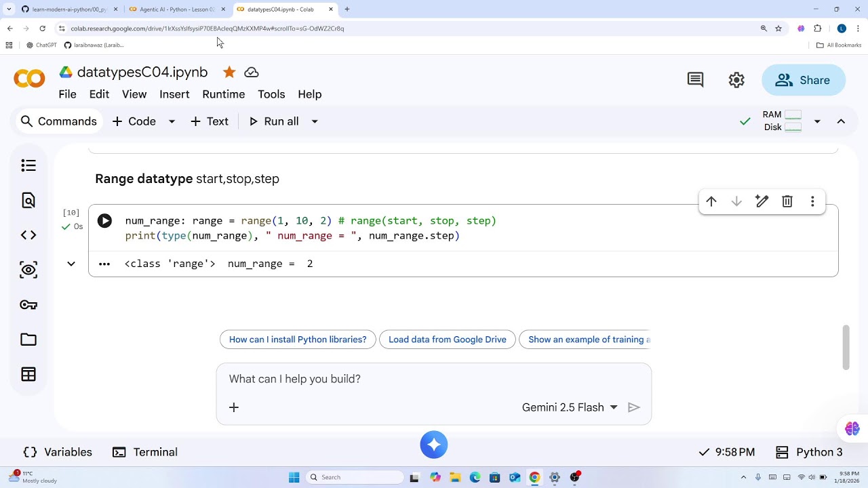Open the Code snippets panel
The width and height of the screenshot is (868, 488).
click(x=28, y=235)
